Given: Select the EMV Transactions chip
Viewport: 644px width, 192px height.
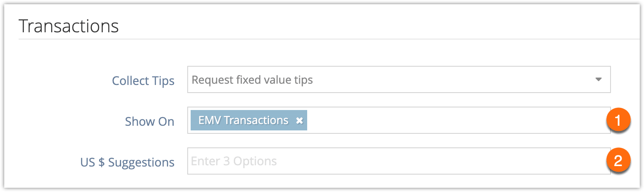Looking at the screenshot, I should coord(249,121).
